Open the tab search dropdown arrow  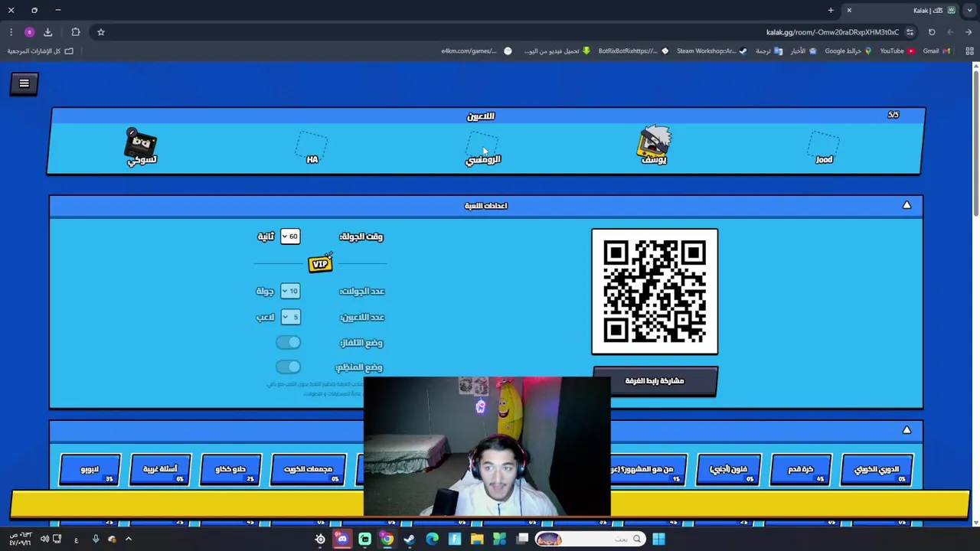point(969,10)
